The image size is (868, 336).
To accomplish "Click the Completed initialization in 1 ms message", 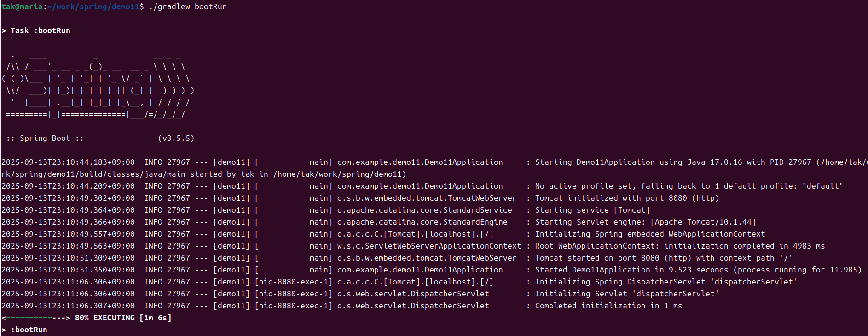I will click(x=608, y=306).
